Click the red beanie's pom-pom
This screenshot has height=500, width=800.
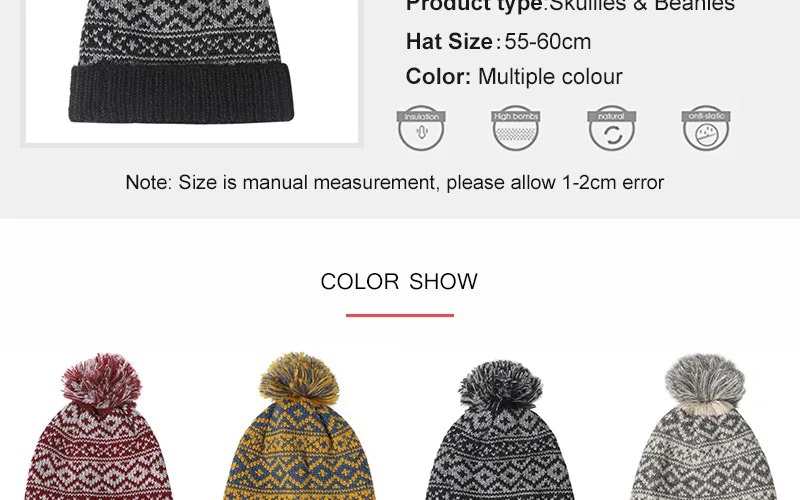[101, 380]
